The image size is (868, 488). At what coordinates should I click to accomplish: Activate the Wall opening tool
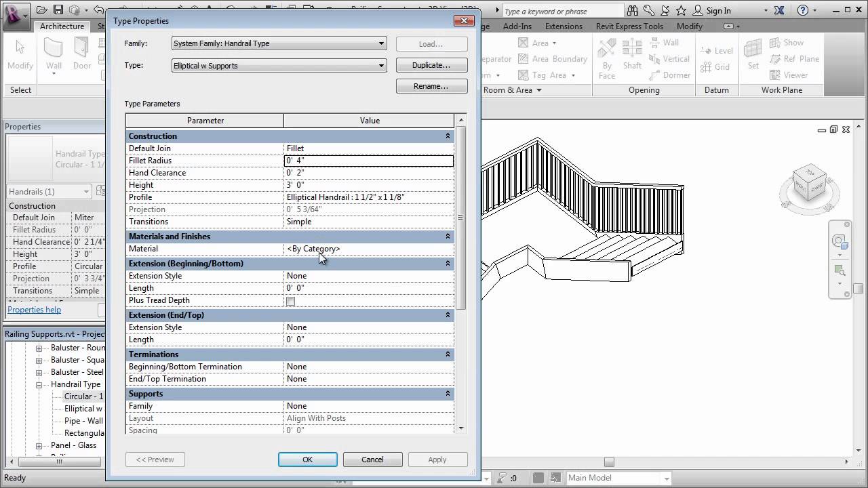(671, 42)
